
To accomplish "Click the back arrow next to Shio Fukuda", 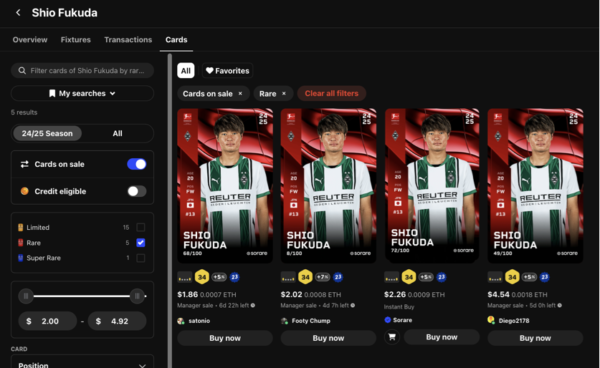I will pyautogui.click(x=18, y=13).
